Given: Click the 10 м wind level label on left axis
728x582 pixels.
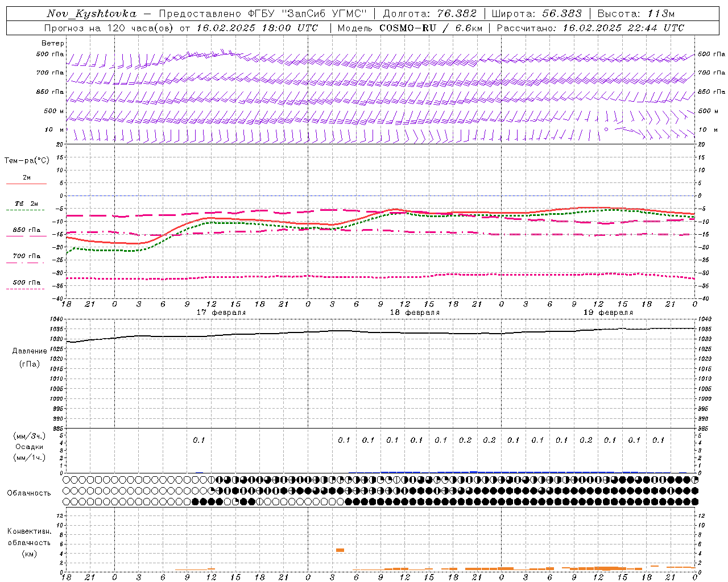Looking at the screenshot, I should (54, 130).
